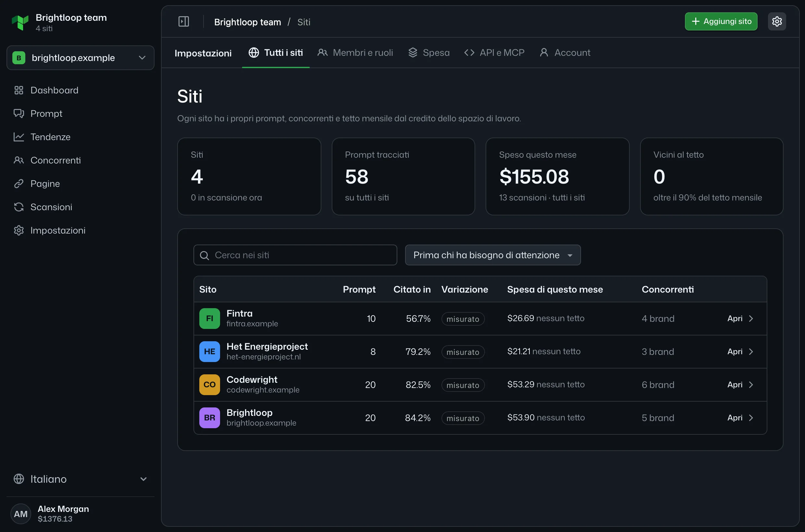Click the green B site badge
The image size is (805, 532).
tap(19, 58)
